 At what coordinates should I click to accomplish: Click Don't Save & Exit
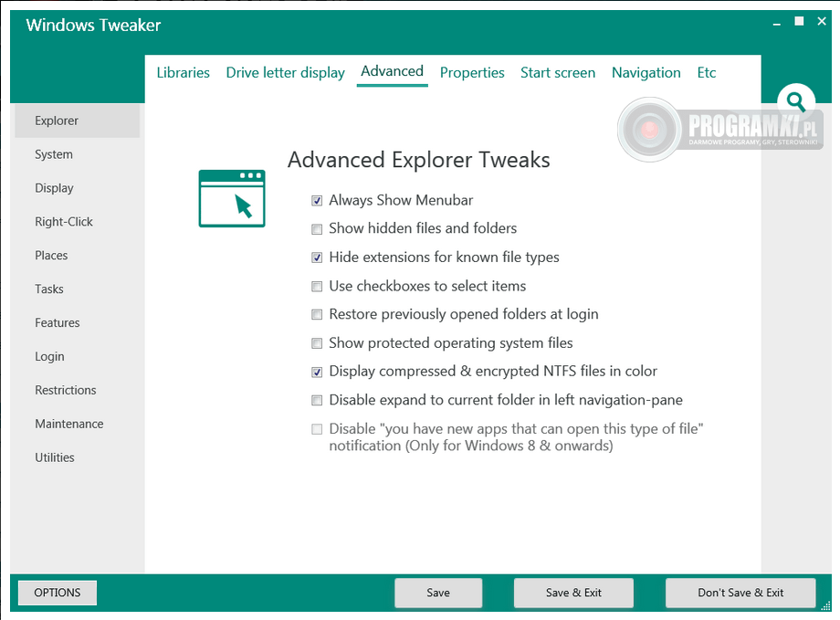[x=740, y=593]
